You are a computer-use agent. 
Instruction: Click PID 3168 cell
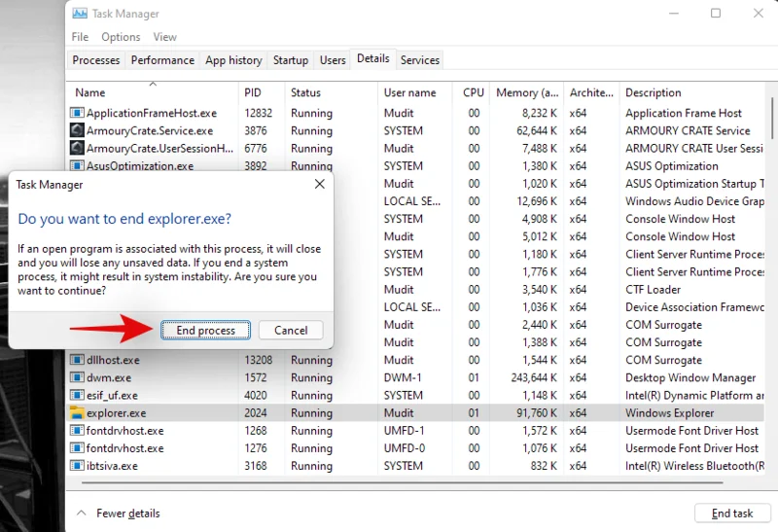coord(256,466)
